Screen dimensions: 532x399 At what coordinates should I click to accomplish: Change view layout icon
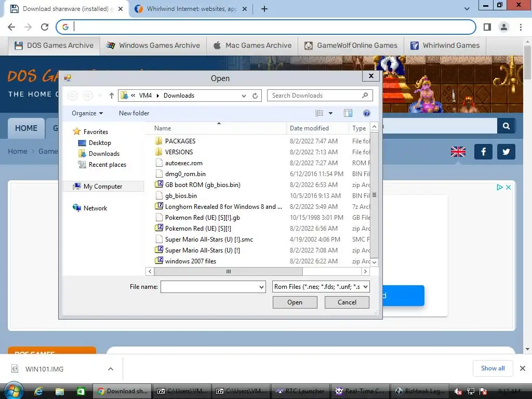point(320,113)
